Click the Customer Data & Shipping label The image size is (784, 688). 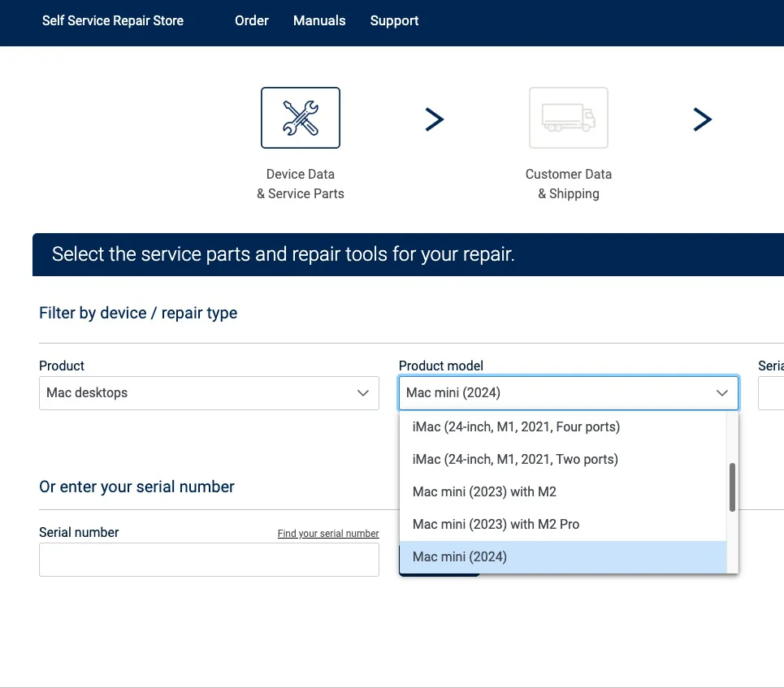coord(569,184)
